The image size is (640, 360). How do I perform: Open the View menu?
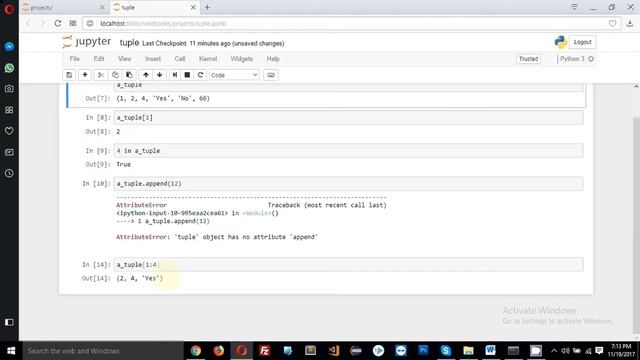[125, 59]
